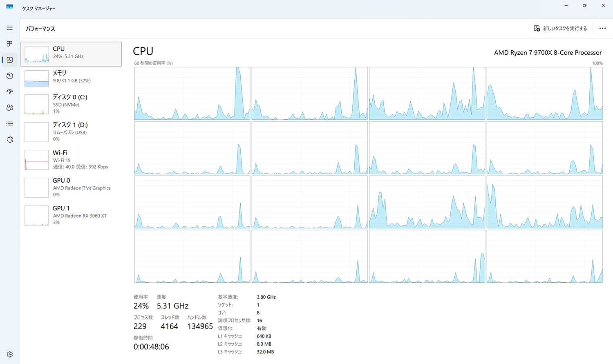Select ディスク 1 (D:) removable USB item

[71, 132]
